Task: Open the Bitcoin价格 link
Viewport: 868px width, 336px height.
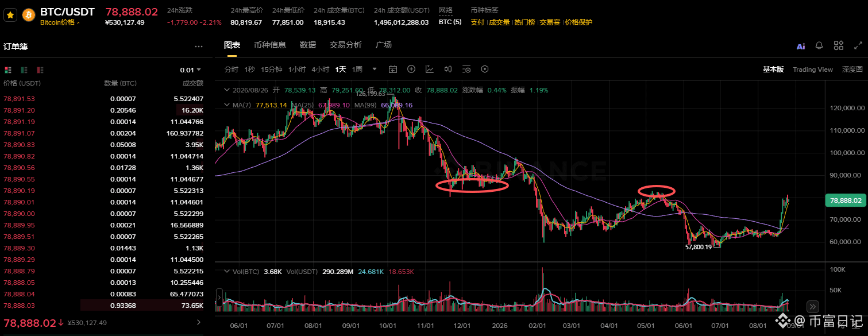Action: pyautogui.click(x=60, y=22)
